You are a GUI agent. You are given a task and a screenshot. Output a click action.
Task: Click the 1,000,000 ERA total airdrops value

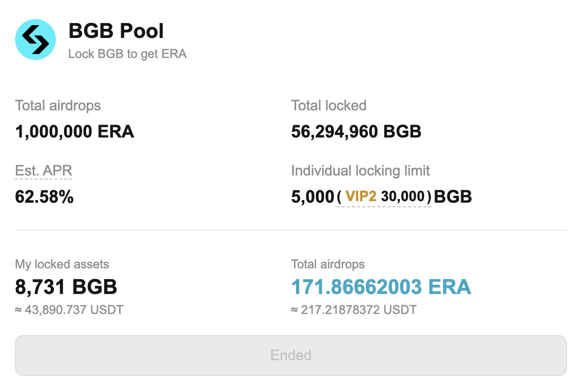[x=74, y=131]
